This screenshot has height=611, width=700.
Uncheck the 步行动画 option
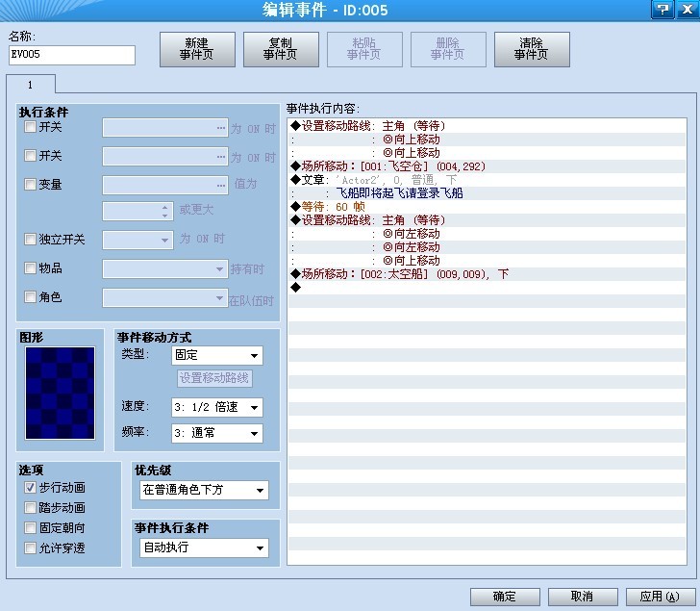point(30,487)
